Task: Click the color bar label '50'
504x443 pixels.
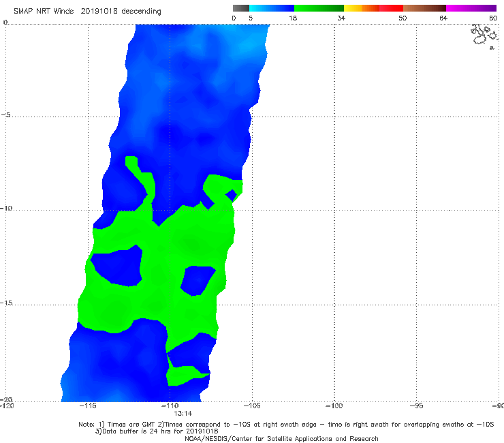Action: pos(403,18)
